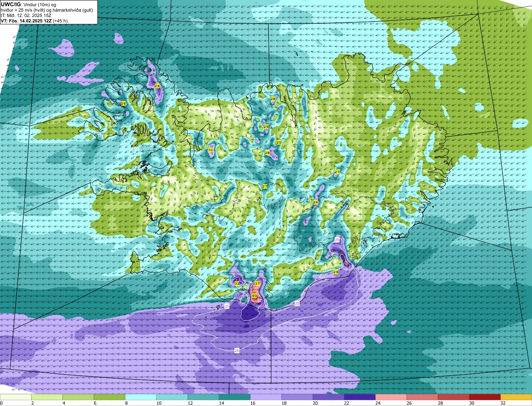
Task: Click the violet 20–22 color scale swatch
Action: (328, 397)
